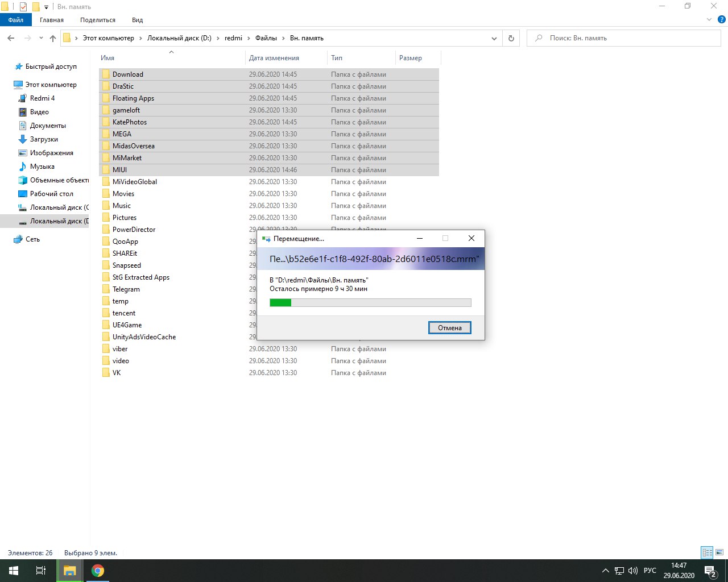Select the PowerDirector folder
The height and width of the screenshot is (582, 728).
(134, 230)
